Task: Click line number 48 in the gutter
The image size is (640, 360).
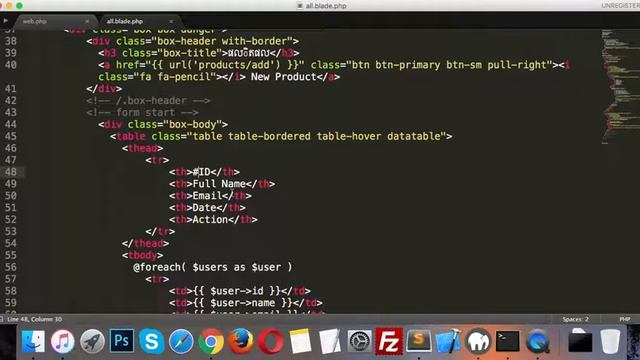Action: point(11,172)
